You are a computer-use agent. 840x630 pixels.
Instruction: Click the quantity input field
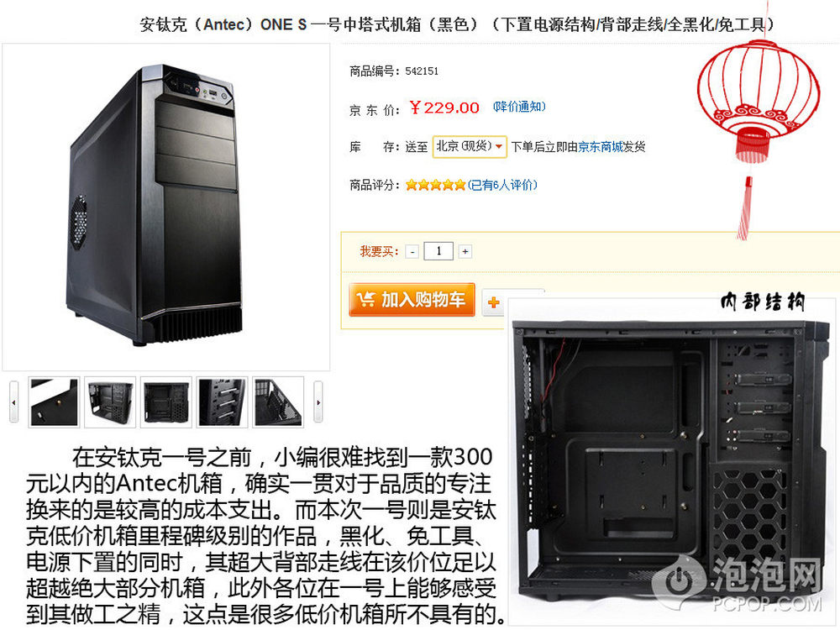[438, 251]
